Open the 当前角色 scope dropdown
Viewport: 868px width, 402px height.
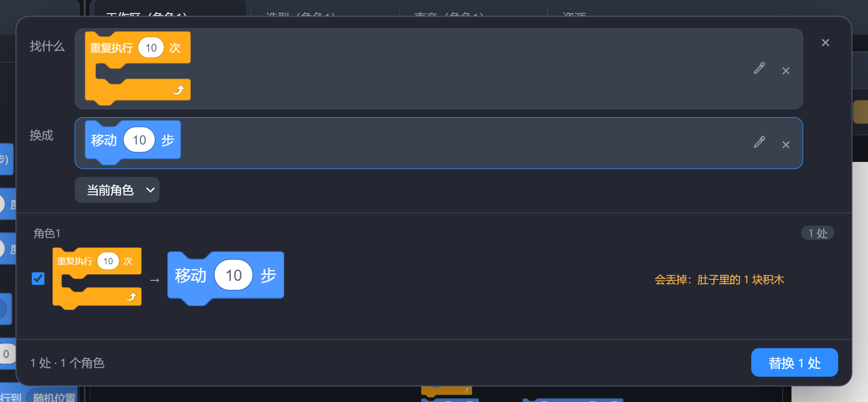tap(117, 190)
